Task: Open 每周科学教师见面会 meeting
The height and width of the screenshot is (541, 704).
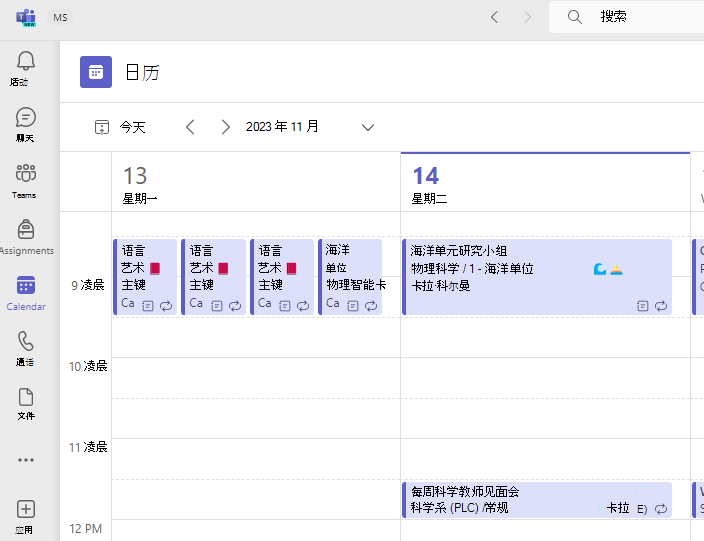Action: [537, 500]
